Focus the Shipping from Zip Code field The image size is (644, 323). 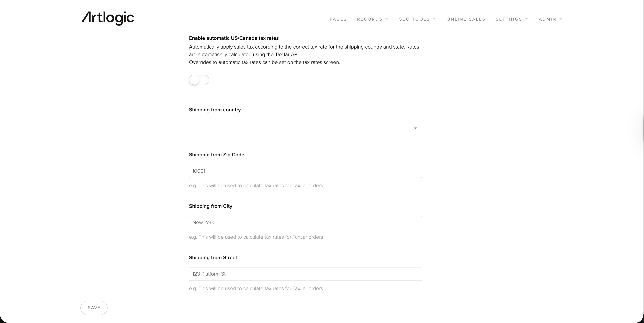click(305, 171)
